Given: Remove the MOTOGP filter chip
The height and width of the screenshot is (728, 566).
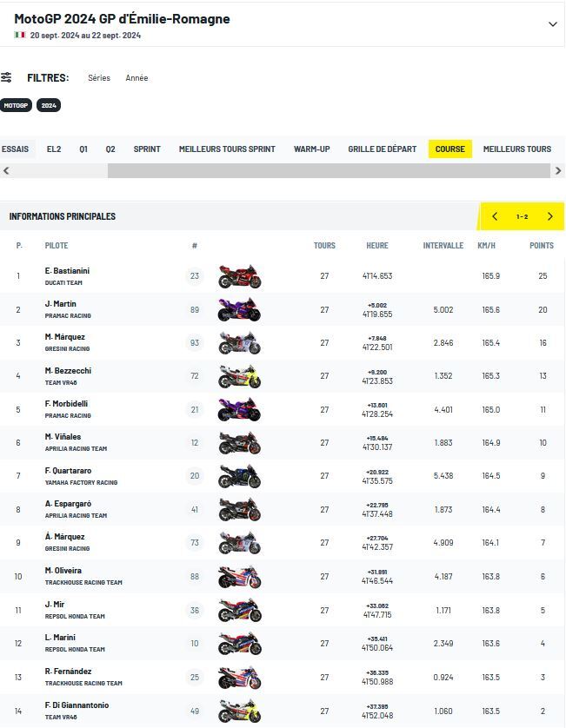Looking at the screenshot, I should (16, 105).
